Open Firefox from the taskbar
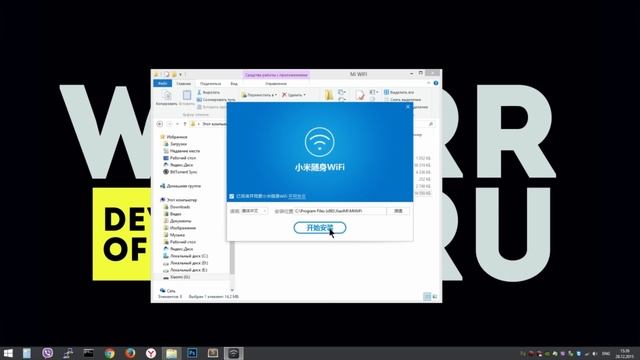Screen dimensions: 640x360 click(130, 353)
